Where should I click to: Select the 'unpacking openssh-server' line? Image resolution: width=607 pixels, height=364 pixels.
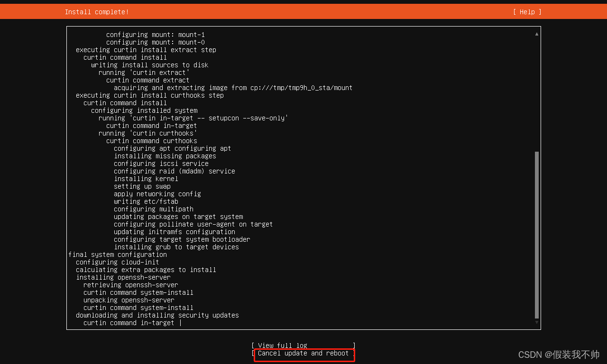[x=129, y=300]
